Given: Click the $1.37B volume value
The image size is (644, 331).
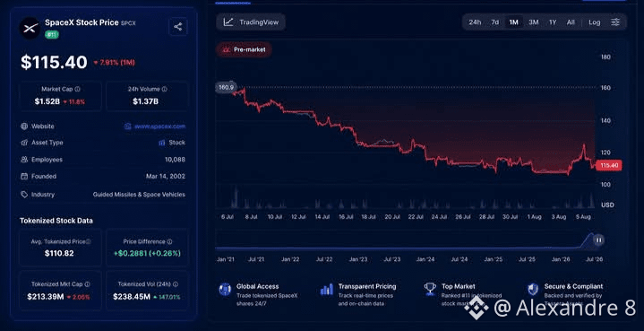Looking at the screenshot, I should click(x=145, y=101).
